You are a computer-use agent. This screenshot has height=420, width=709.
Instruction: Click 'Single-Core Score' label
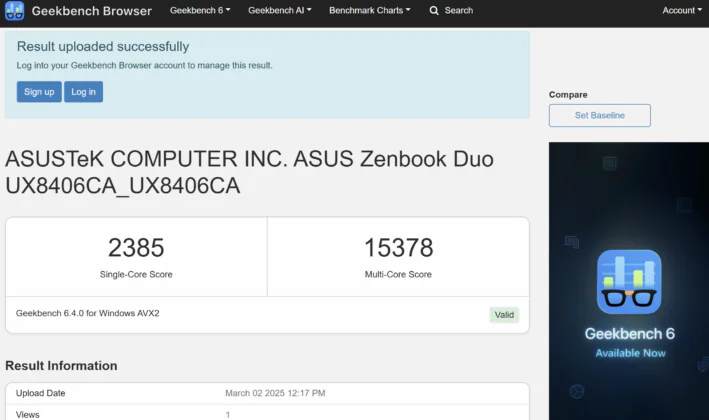coord(136,274)
